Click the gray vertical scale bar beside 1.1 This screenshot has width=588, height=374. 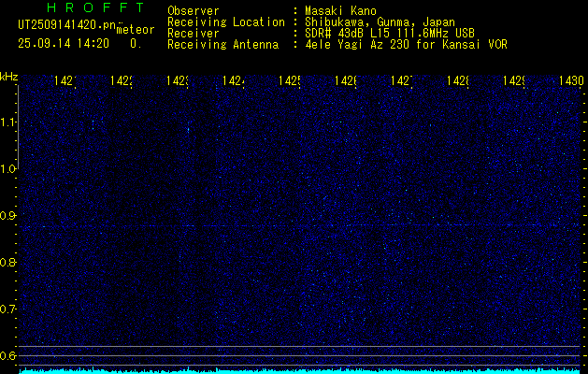(18, 126)
